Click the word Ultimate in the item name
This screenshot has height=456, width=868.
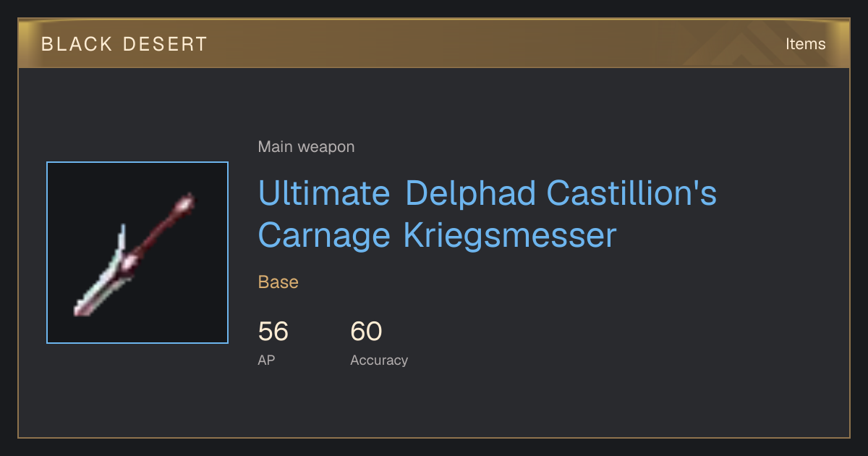(324, 193)
